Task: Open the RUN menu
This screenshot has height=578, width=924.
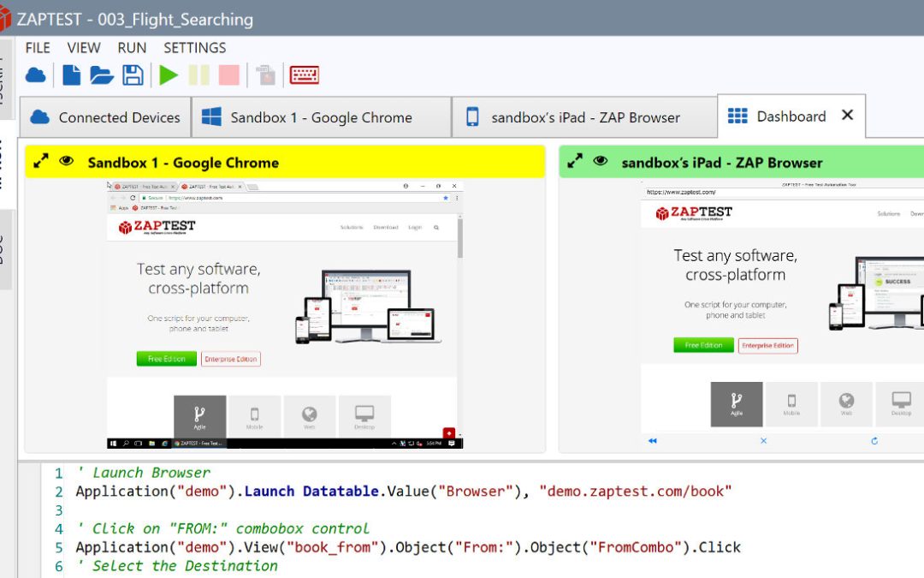Action: click(x=132, y=48)
